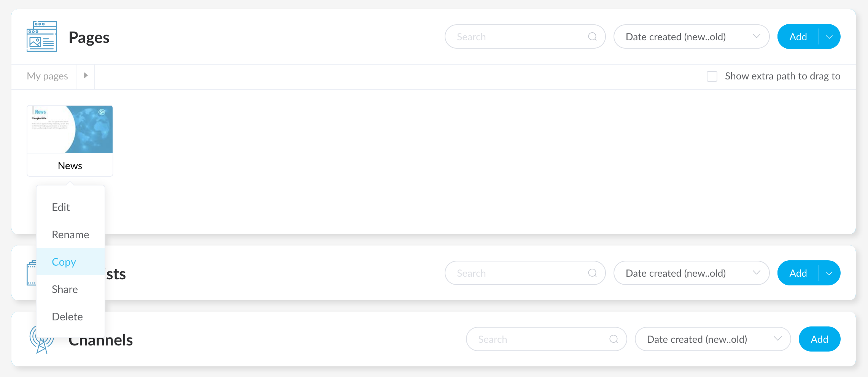Screen dimensions: 868x377
Task: Click the partially hidden Playlists section icon
Action: point(31,273)
